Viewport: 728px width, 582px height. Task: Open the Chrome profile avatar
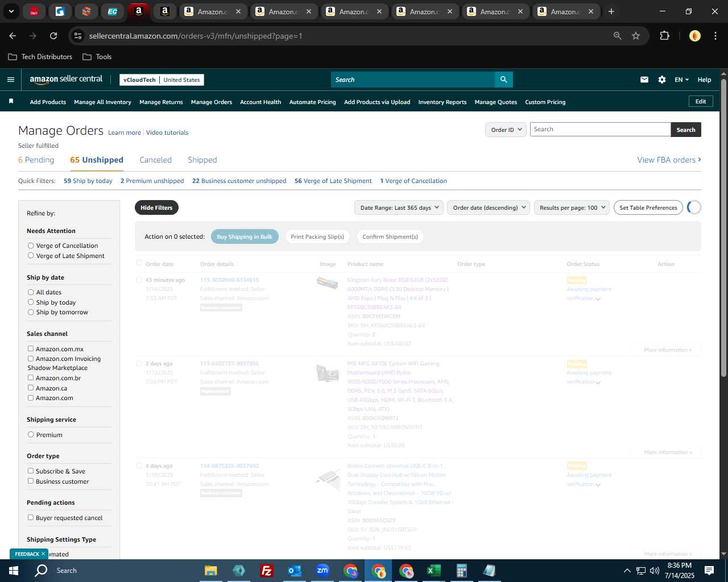[x=694, y=36]
